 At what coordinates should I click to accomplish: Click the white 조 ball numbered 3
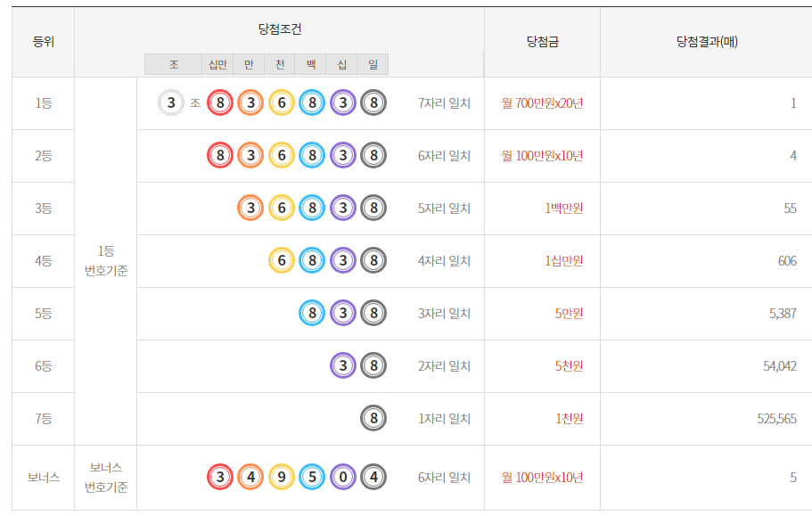(171, 102)
